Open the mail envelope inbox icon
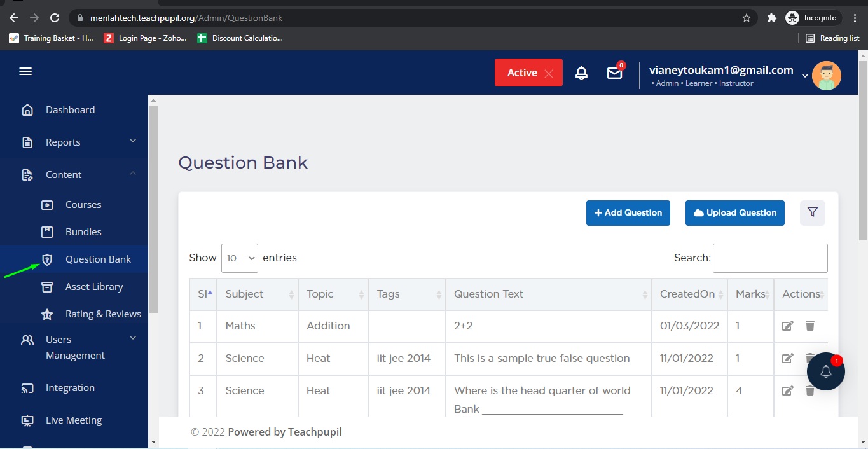The image size is (868, 449). click(614, 73)
